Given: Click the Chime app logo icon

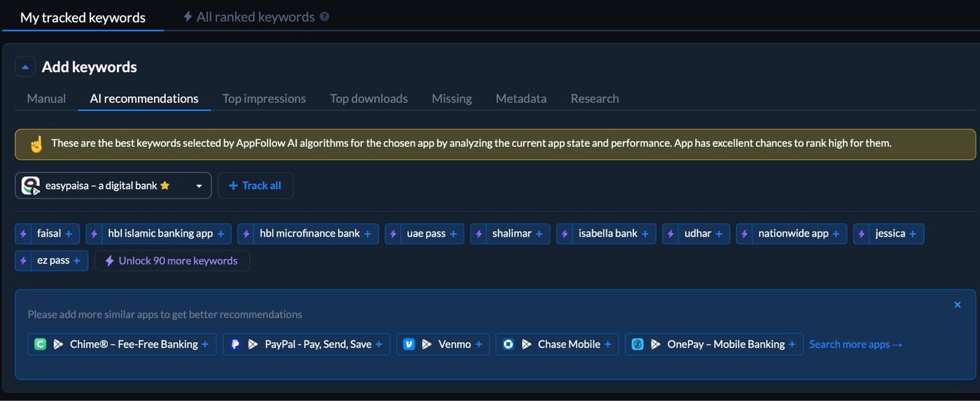Looking at the screenshot, I should (x=41, y=344).
